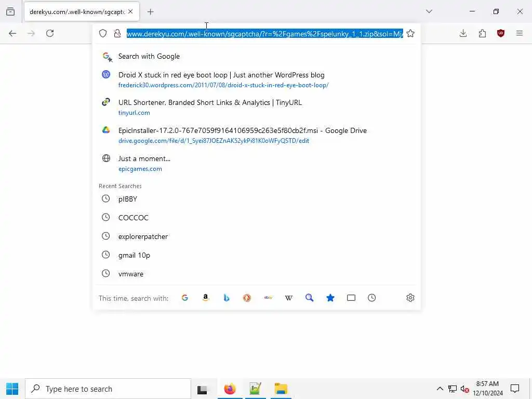Open tracking protection shield icon
This screenshot has height=399, width=532.
[x=103, y=33]
